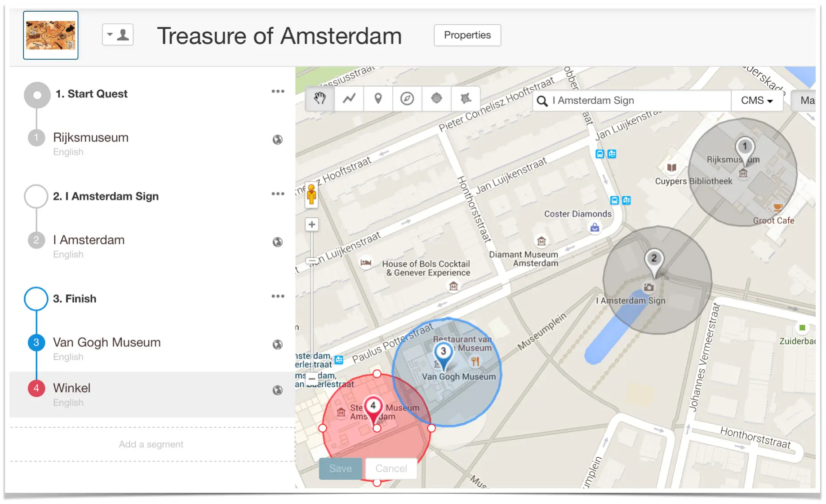This screenshot has width=826, height=504.
Task: Click the right handle of red circle
Action: (x=431, y=428)
